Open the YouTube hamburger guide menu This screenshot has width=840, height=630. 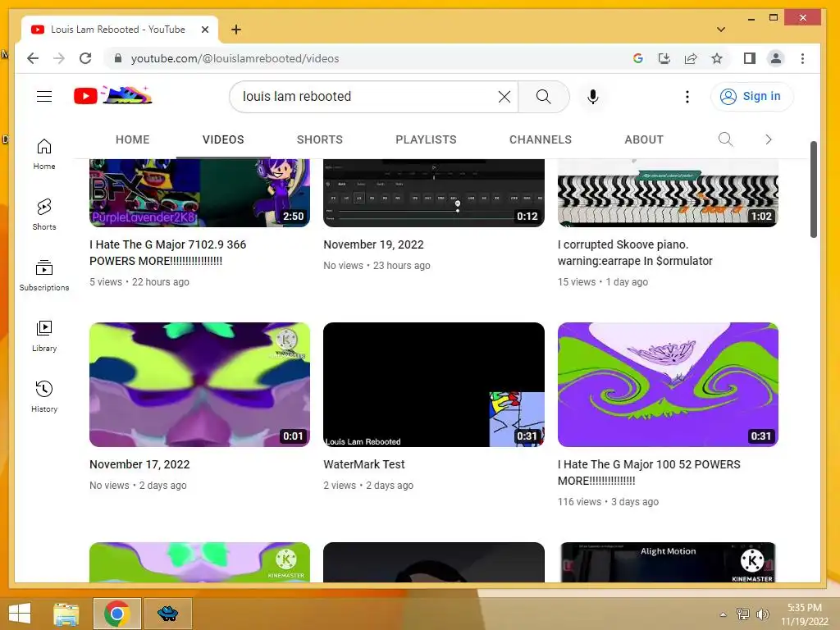pyautogui.click(x=44, y=97)
